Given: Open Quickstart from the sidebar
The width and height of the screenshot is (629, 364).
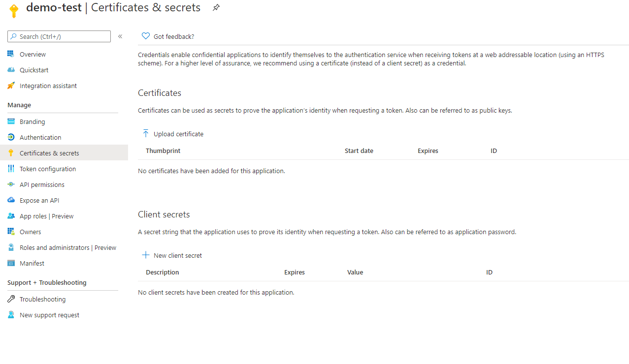Looking at the screenshot, I should pyautogui.click(x=11, y=70).
